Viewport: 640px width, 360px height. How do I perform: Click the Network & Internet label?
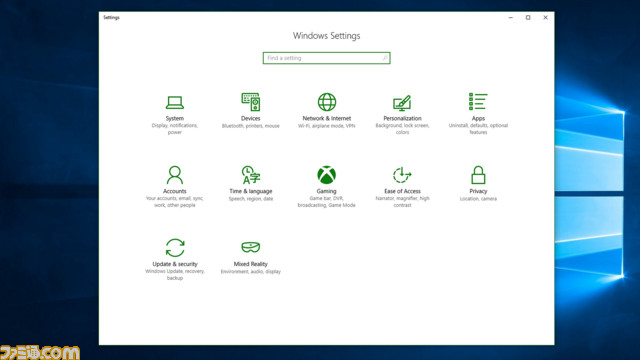point(327,118)
